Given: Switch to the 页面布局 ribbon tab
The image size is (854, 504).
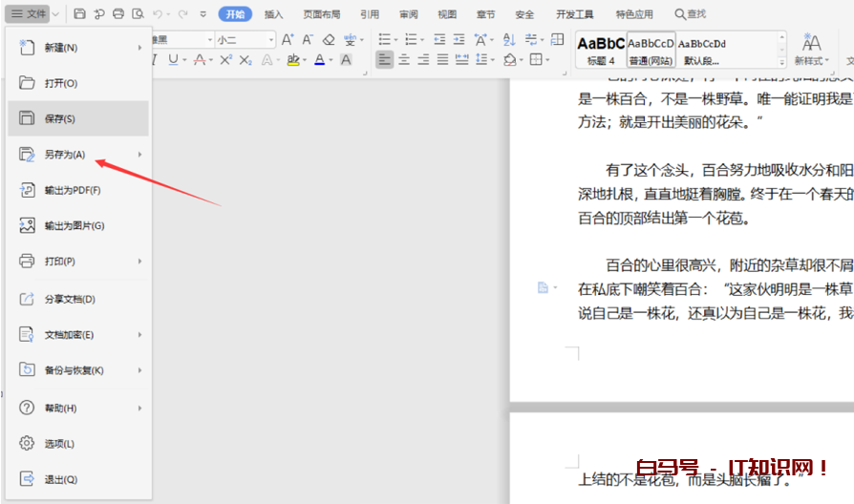Looking at the screenshot, I should point(322,14).
